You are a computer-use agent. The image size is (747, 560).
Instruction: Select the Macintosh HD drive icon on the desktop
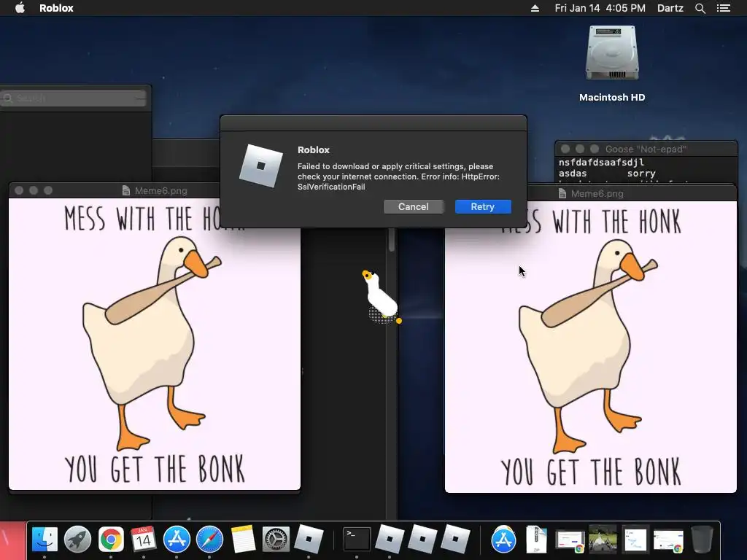pos(612,52)
